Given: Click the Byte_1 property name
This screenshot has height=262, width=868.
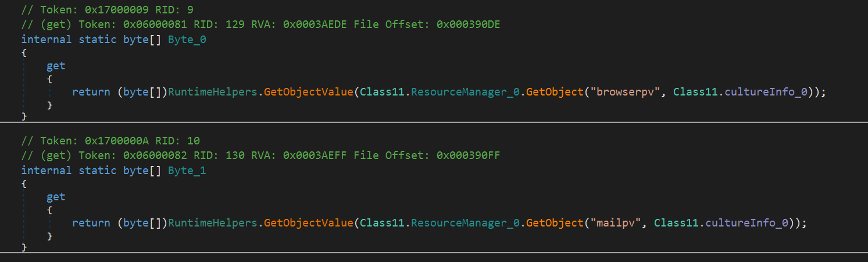Looking at the screenshot, I should point(187,171).
